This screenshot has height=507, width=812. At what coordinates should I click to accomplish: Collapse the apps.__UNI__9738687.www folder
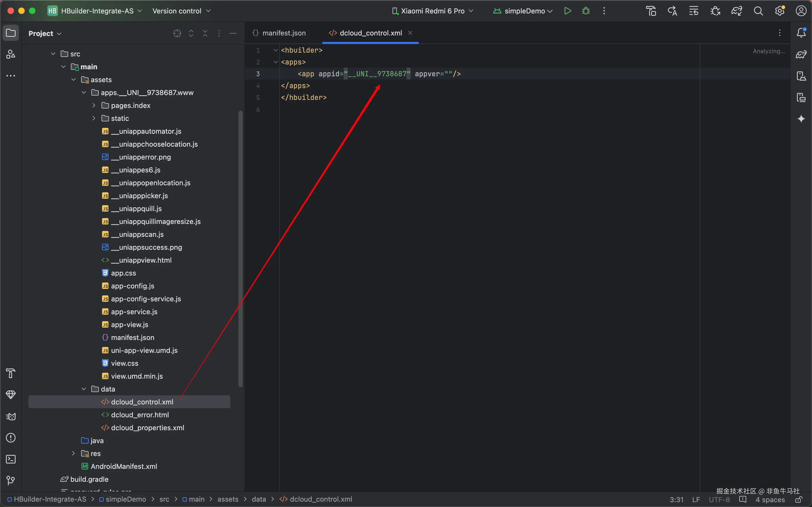pyautogui.click(x=84, y=93)
